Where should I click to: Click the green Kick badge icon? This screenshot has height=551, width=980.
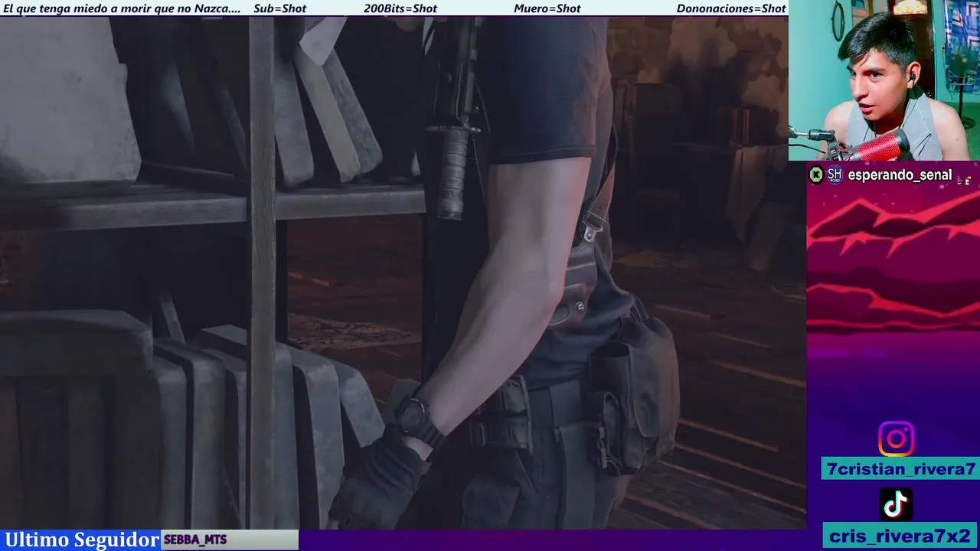pyautogui.click(x=816, y=175)
